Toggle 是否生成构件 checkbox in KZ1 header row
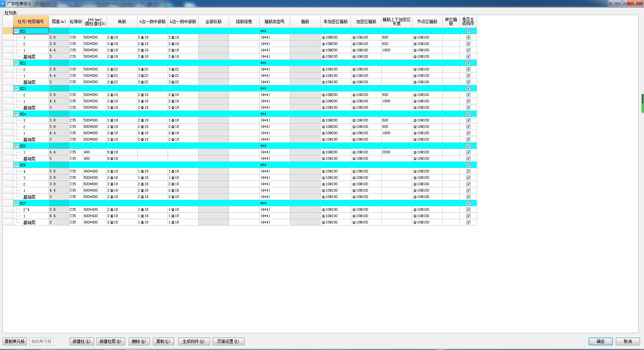Image resolution: width=644 pixels, height=350 pixels. tap(468, 31)
